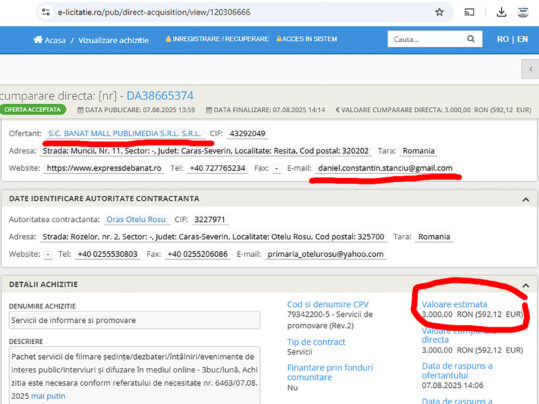The height and width of the screenshot is (404, 539).
Task: Click Tip de contract label
Action: (316, 342)
